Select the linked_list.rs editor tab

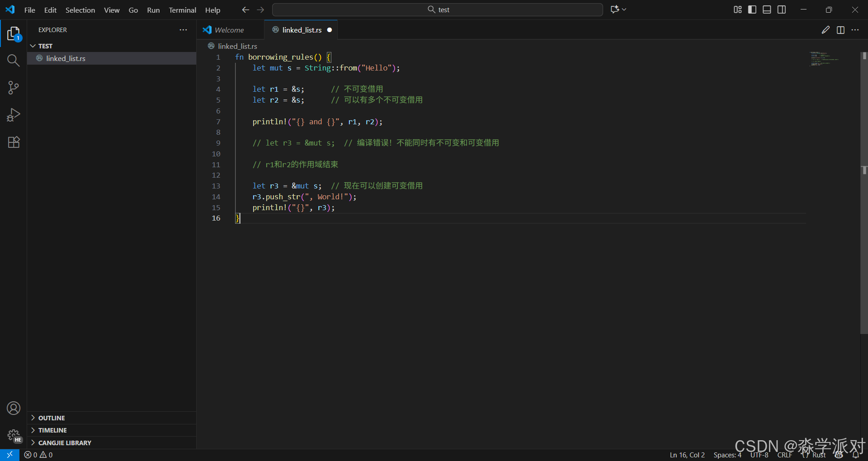(301, 30)
